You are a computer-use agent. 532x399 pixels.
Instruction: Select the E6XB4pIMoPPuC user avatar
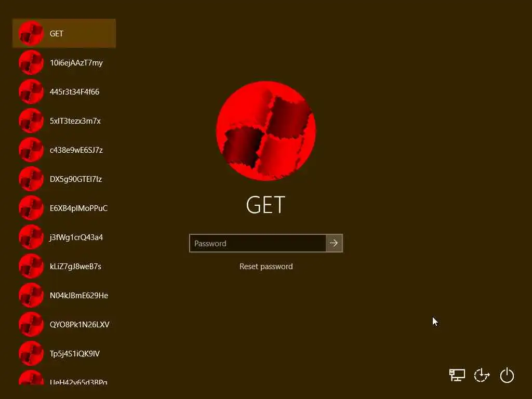(31, 208)
